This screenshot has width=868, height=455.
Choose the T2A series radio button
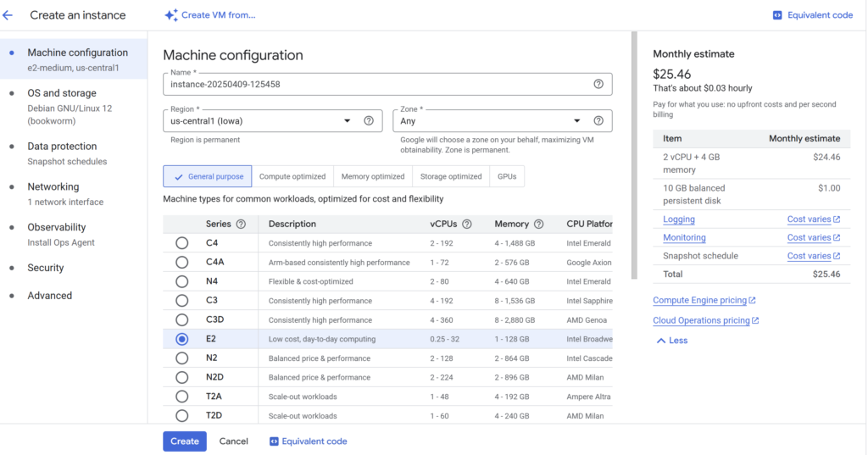[x=182, y=397]
